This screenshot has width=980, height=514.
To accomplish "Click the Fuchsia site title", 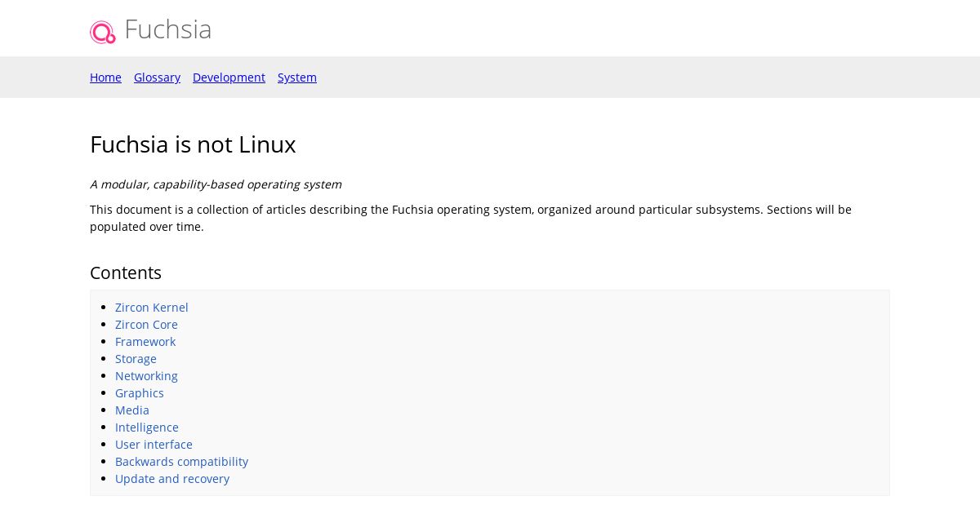I will click(167, 29).
